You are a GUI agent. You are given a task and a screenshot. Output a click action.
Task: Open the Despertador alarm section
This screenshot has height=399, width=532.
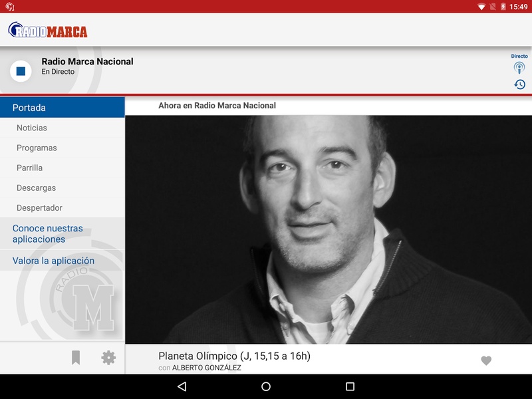tap(63, 208)
